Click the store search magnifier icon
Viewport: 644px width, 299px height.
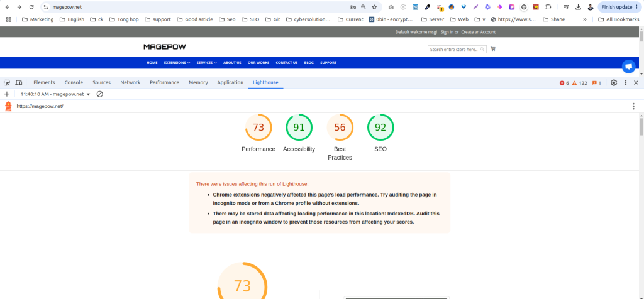[x=482, y=49]
